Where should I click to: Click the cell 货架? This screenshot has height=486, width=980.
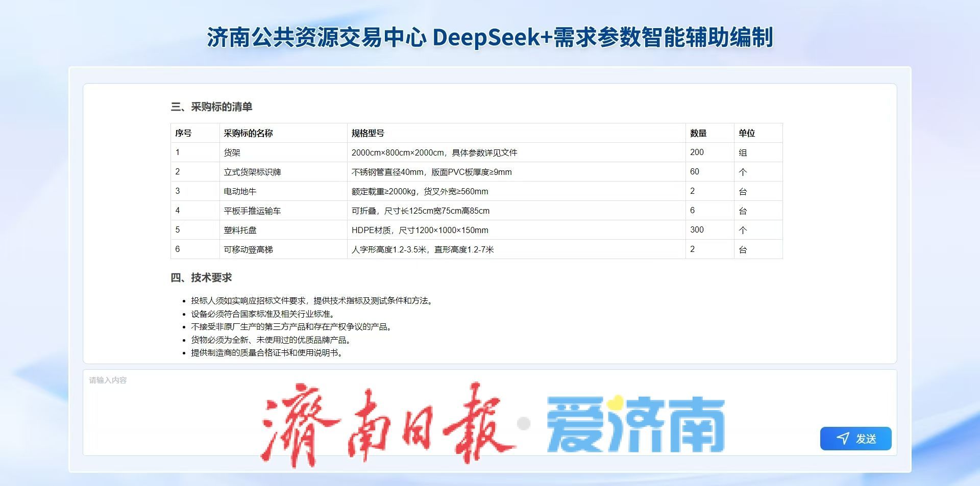click(232, 152)
